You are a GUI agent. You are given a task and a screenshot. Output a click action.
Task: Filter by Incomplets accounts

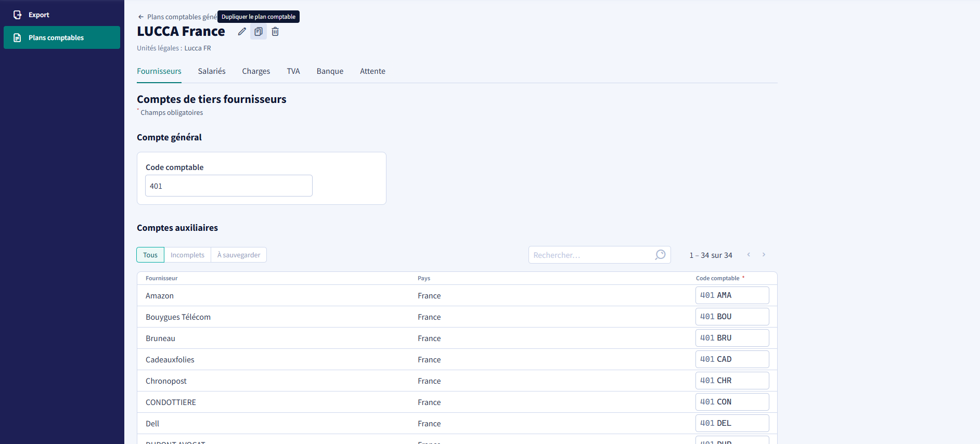(x=187, y=255)
